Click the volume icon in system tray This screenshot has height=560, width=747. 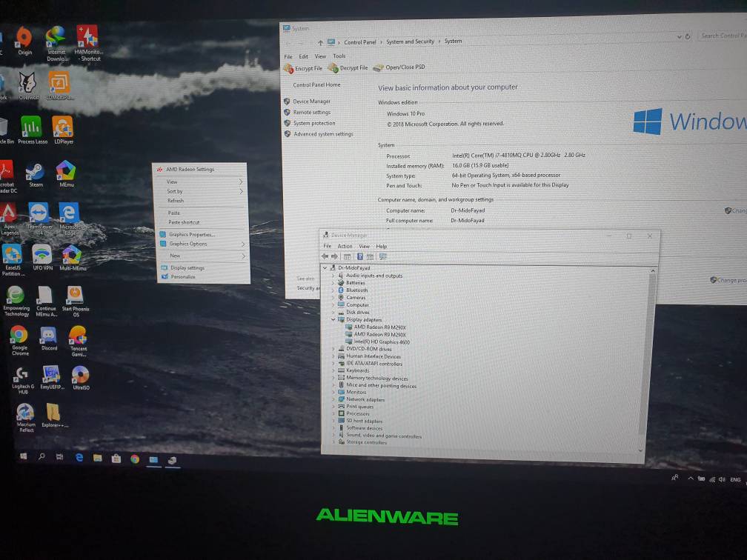tap(722, 479)
